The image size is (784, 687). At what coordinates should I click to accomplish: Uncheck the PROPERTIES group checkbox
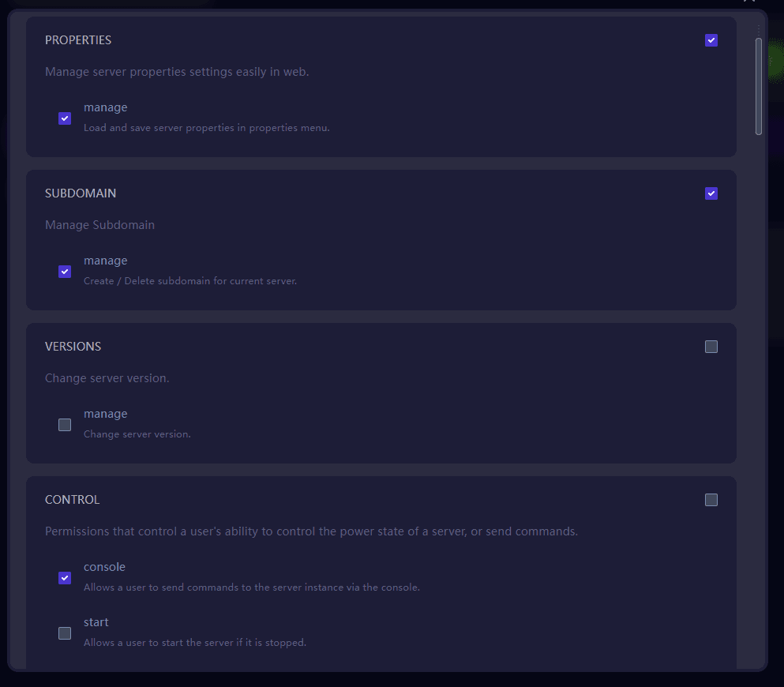711,40
